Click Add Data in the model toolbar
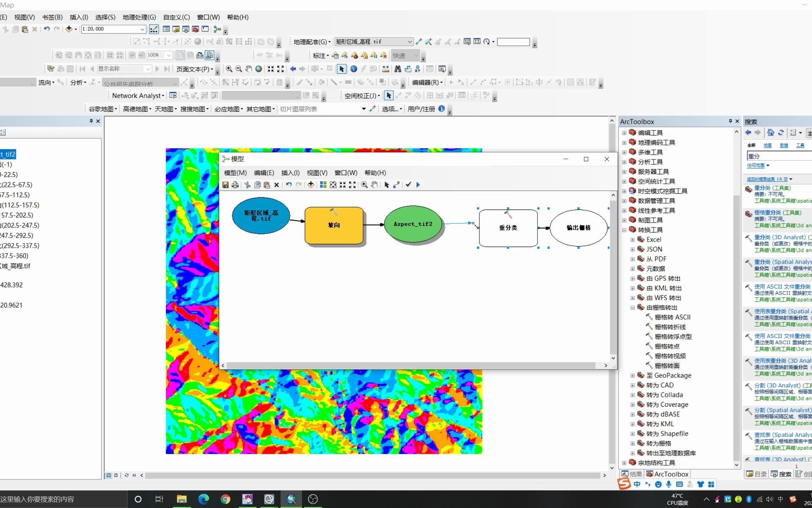This screenshot has width=812, height=508. (x=310, y=185)
